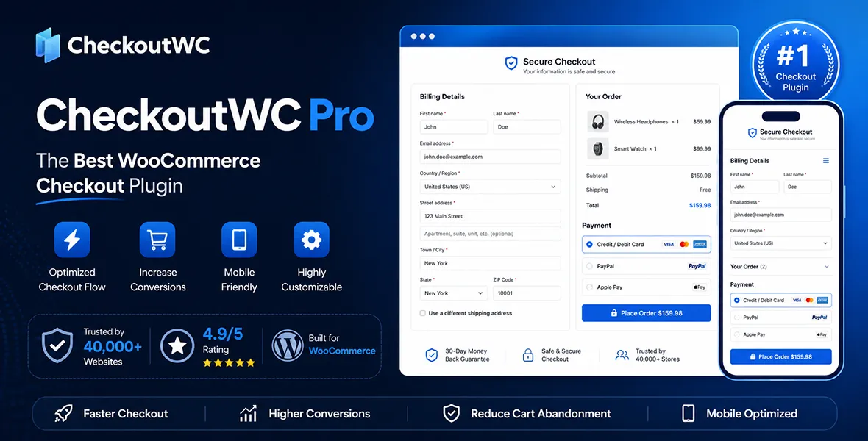Open Country / Region dropdown on phone

[x=780, y=243]
